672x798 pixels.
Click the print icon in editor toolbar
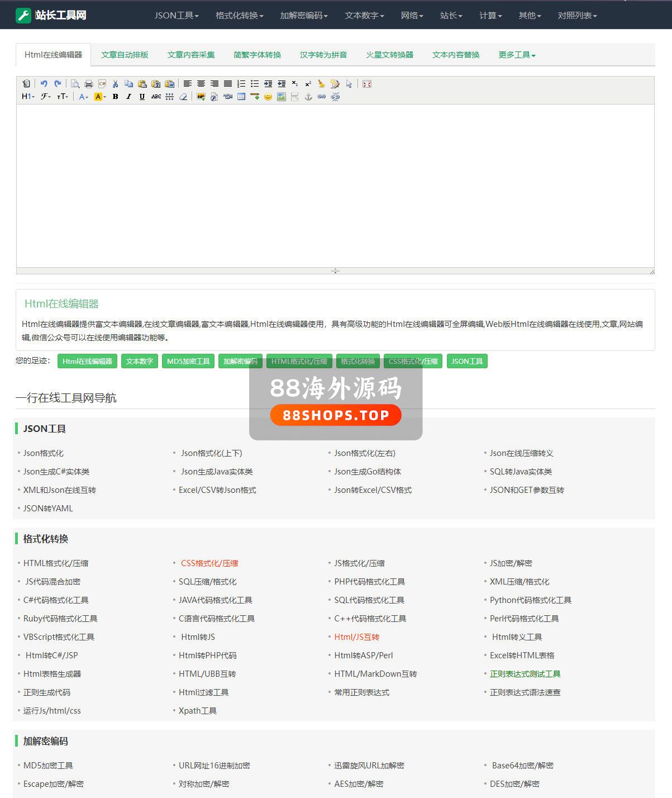coord(88,84)
